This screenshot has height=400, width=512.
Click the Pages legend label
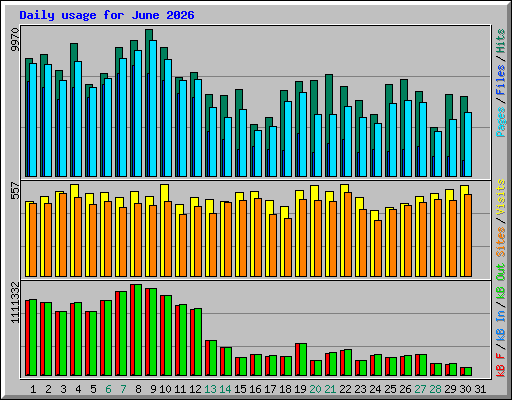[x=501, y=122]
